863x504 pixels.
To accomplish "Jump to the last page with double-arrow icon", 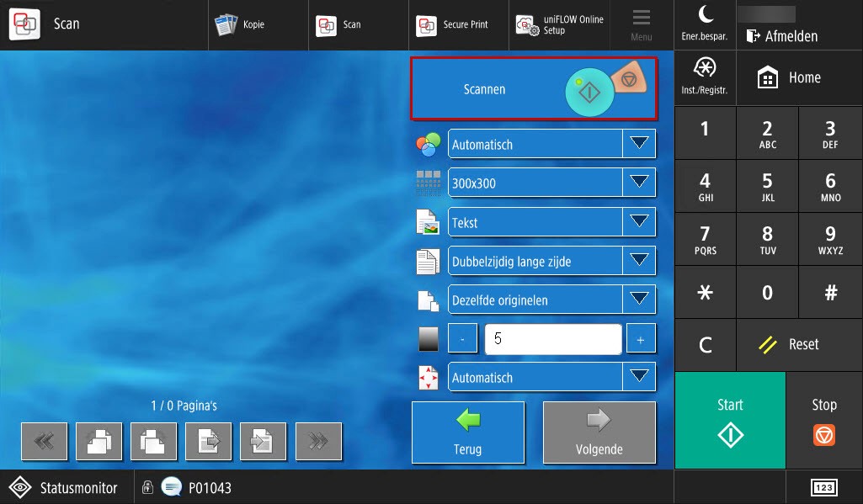I will (x=318, y=441).
